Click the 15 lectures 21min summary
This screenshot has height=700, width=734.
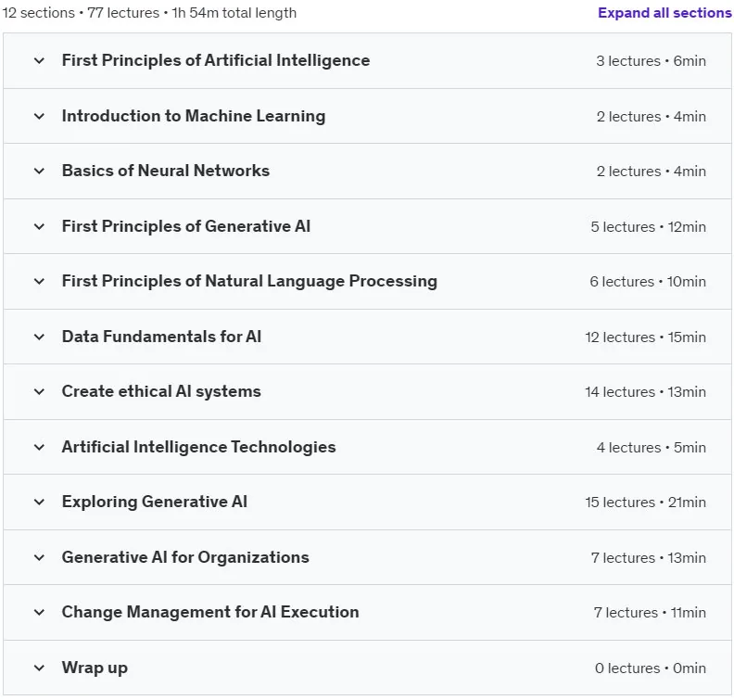[x=645, y=502]
